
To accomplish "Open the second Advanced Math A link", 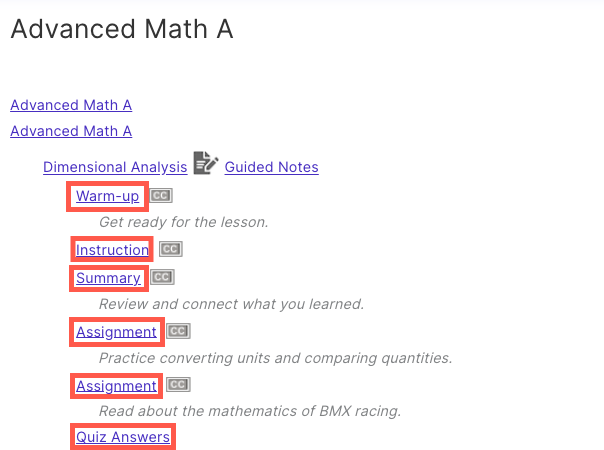I will click(71, 131).
